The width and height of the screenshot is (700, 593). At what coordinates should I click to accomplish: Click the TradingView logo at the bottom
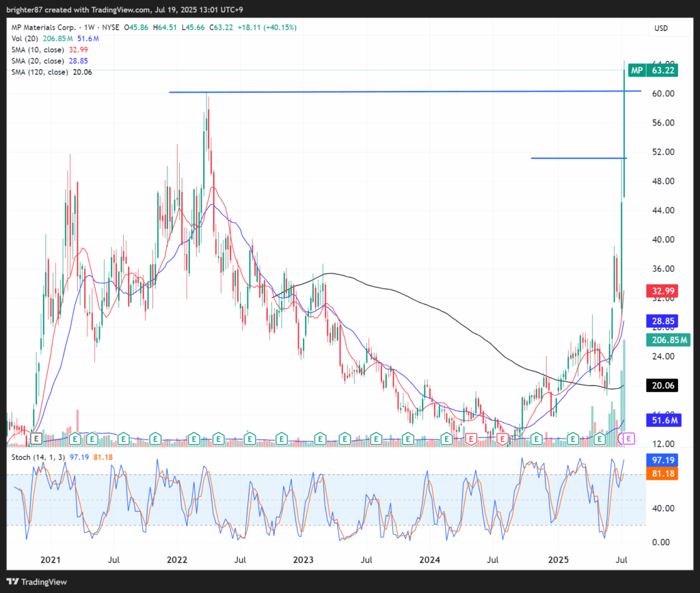click(37, 582)
